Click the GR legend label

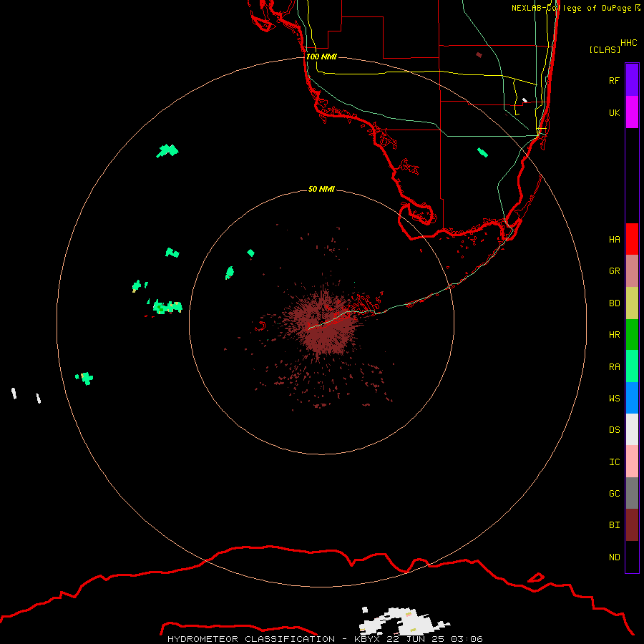point(614,271)
